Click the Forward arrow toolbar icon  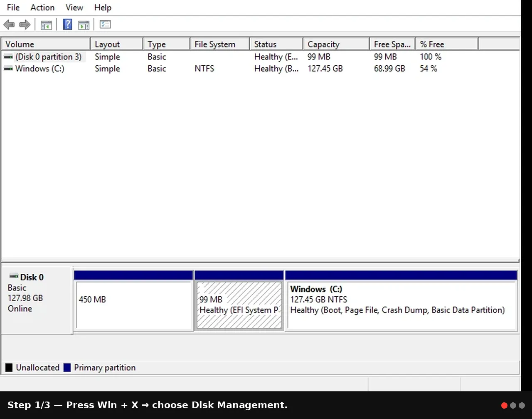[25, 25]
